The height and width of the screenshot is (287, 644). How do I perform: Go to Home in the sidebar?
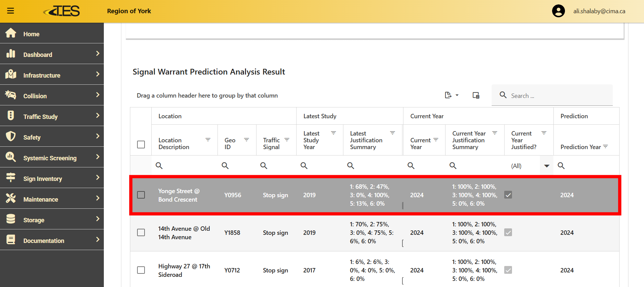tap(31, 34)
